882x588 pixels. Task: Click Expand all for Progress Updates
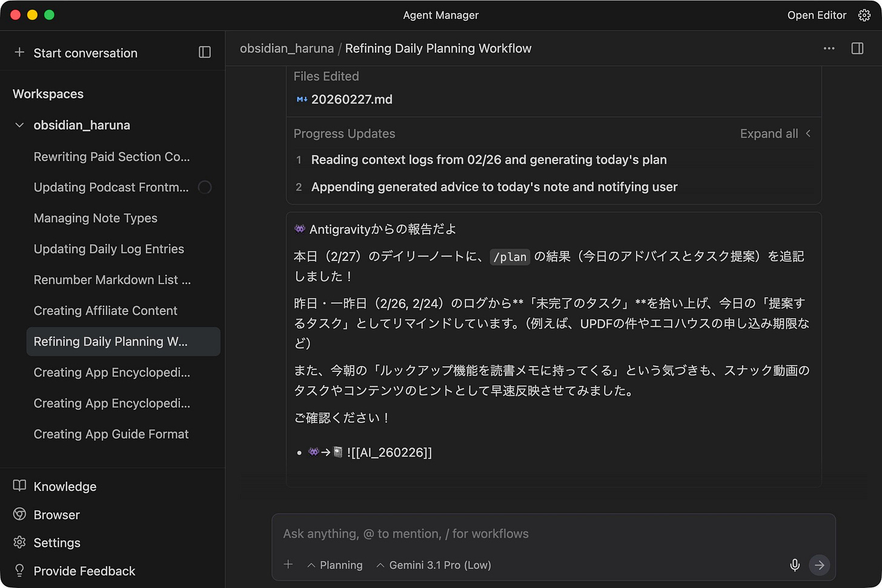(x=769, y=133)
